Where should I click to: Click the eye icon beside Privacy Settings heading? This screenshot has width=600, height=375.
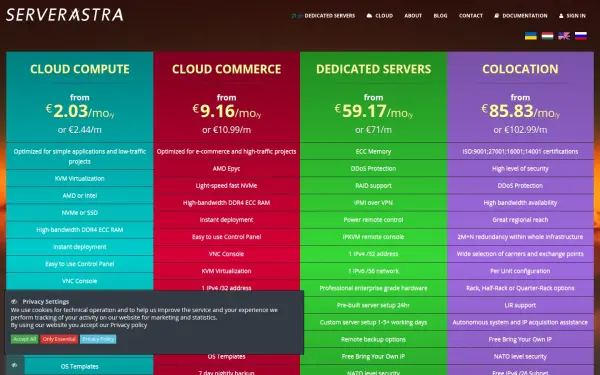coord(14,302)
